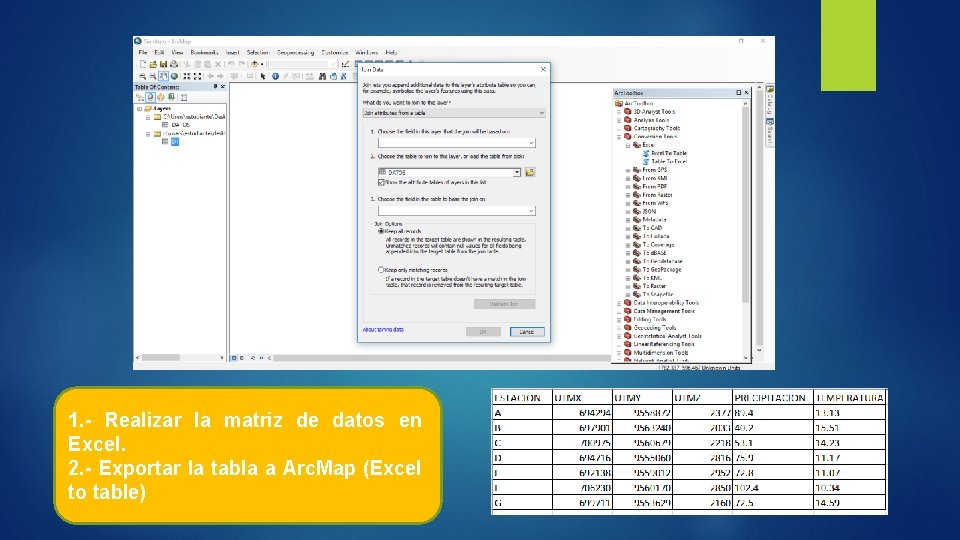
Task: Open the About joining data link
Action: [383, 329]
